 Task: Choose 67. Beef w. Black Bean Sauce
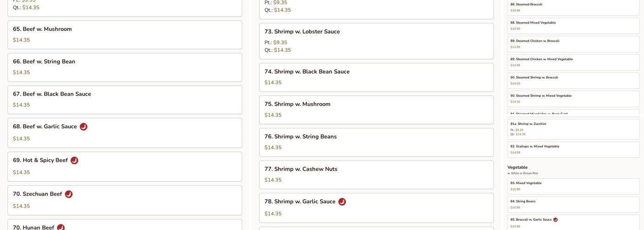pyautogui.click(x=125, y=100)
